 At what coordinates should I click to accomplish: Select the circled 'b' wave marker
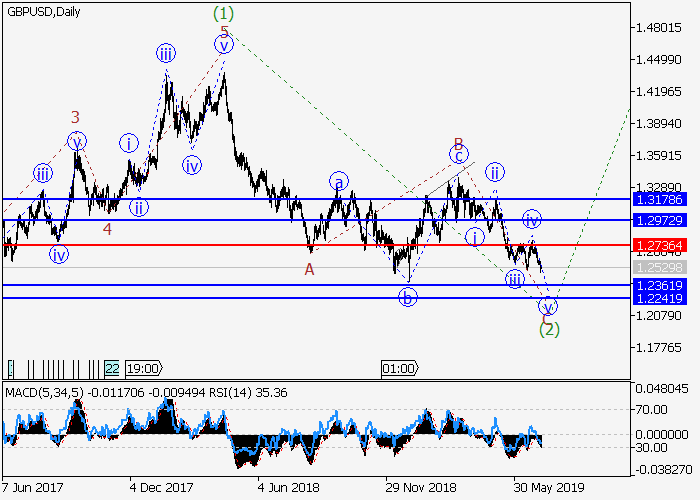[406, 297]
